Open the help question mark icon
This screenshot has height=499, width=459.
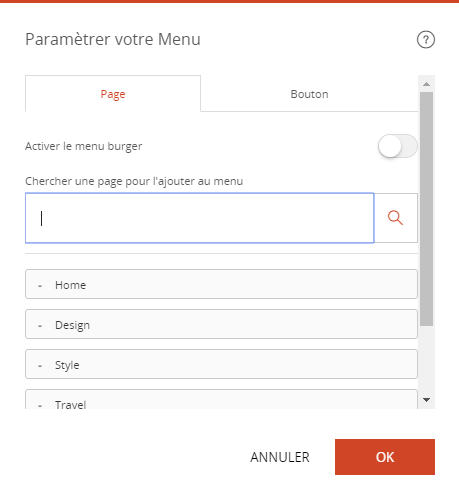[426, 40]
